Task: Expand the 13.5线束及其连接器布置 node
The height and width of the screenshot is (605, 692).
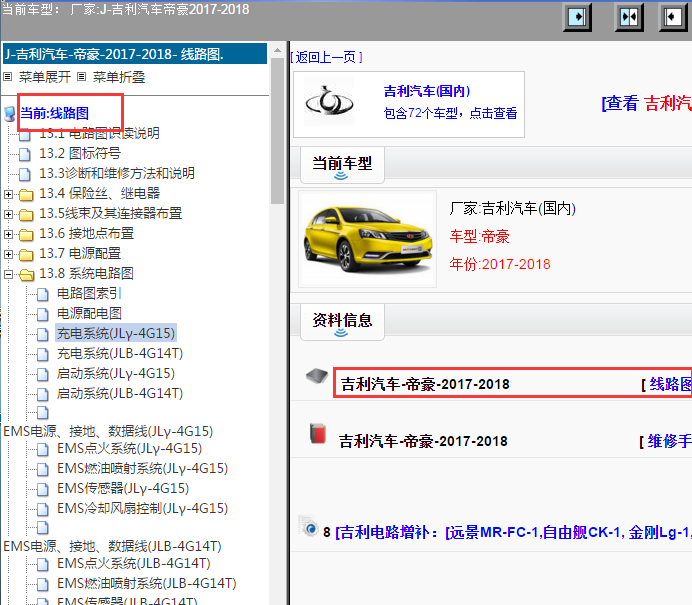Action: [8, 214]
